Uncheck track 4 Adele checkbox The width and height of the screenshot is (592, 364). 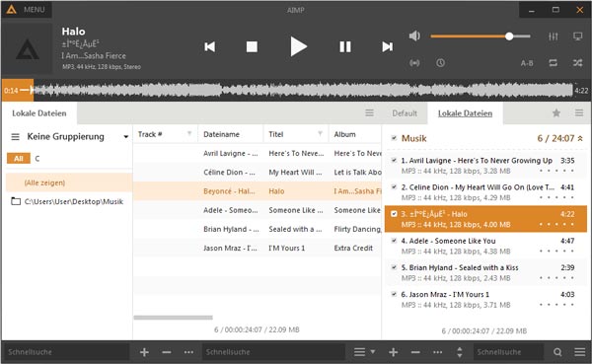(394, 241)
